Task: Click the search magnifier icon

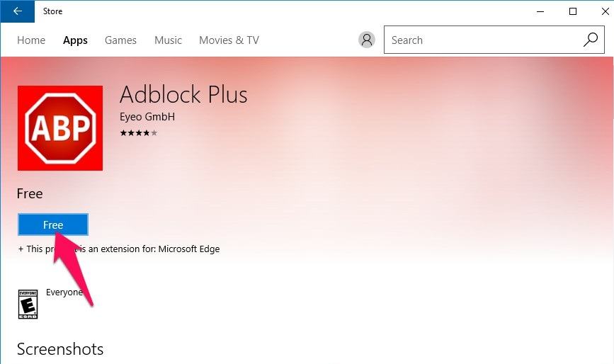Action: (x=590, y=40)
